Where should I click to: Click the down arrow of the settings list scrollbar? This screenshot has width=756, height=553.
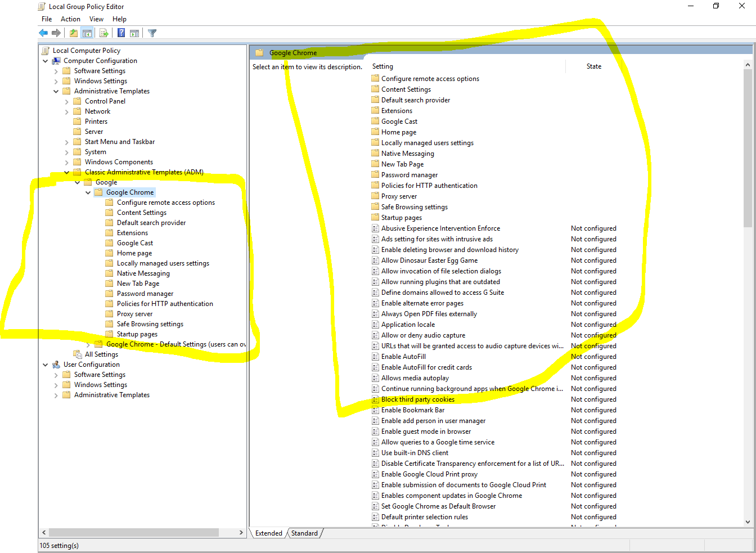coord(748,522)
